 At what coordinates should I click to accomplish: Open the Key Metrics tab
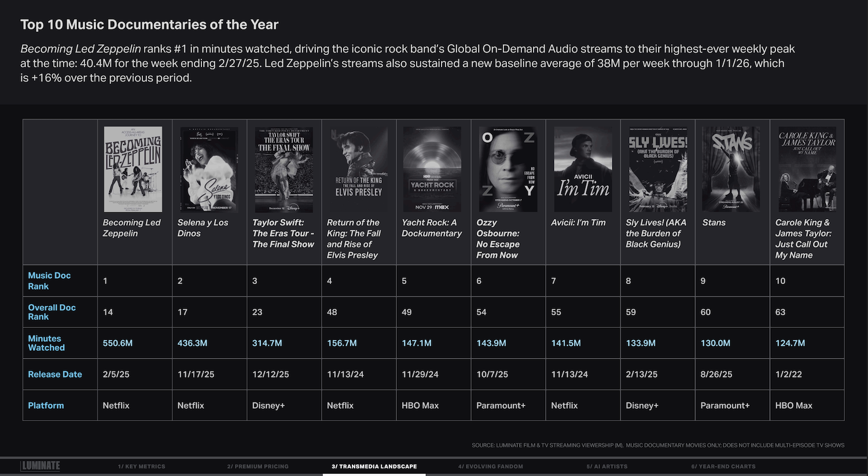pyautogui.click(x=142, y=466)
